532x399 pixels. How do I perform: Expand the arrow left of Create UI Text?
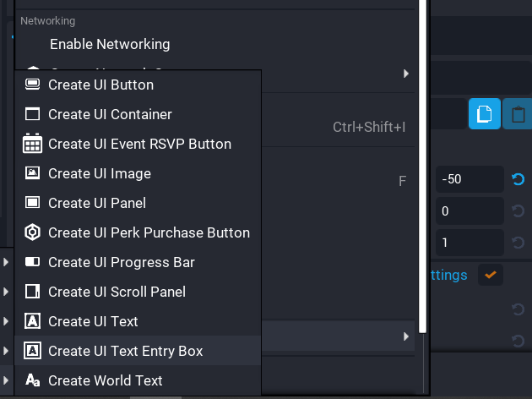[6, 321]
